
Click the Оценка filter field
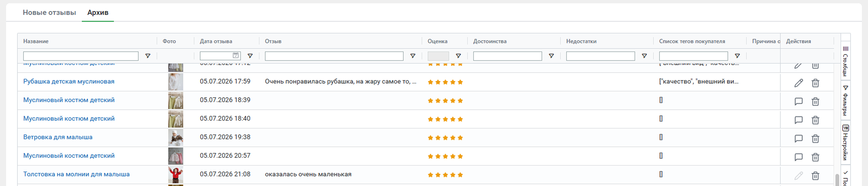(x=438, y=56)
